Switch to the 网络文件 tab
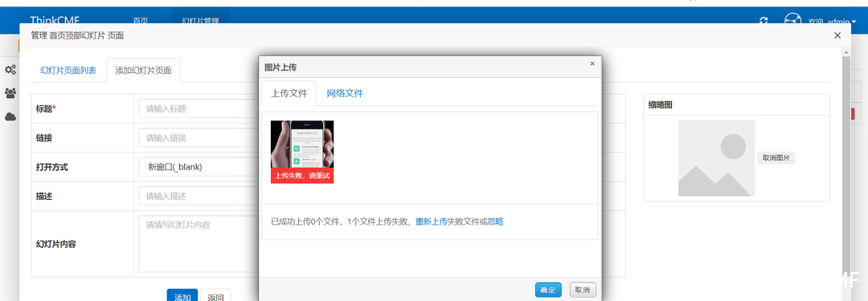Viewport: 868px width, 301px height. click(x=345, y=93)
